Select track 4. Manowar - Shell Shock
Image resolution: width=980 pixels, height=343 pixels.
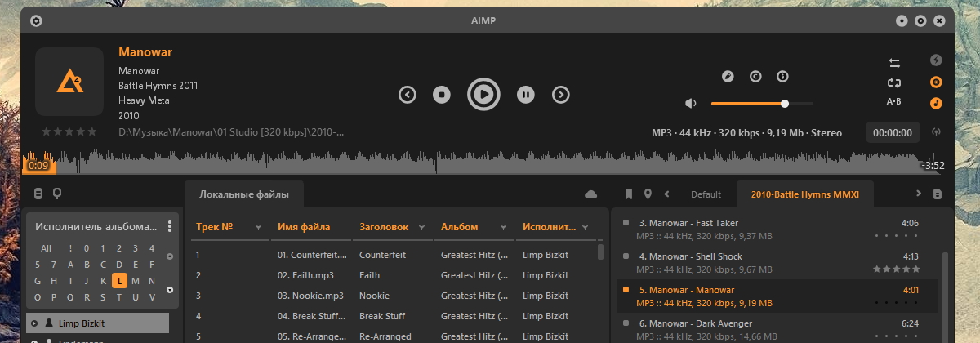pos(776,262)
